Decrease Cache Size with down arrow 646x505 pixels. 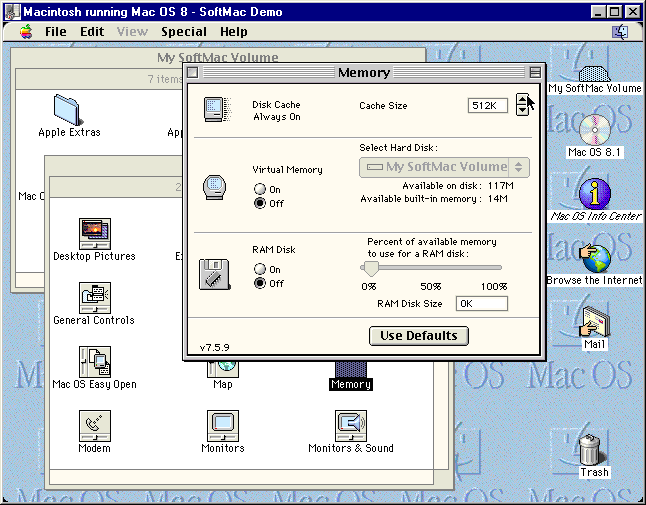click(522, 110)
